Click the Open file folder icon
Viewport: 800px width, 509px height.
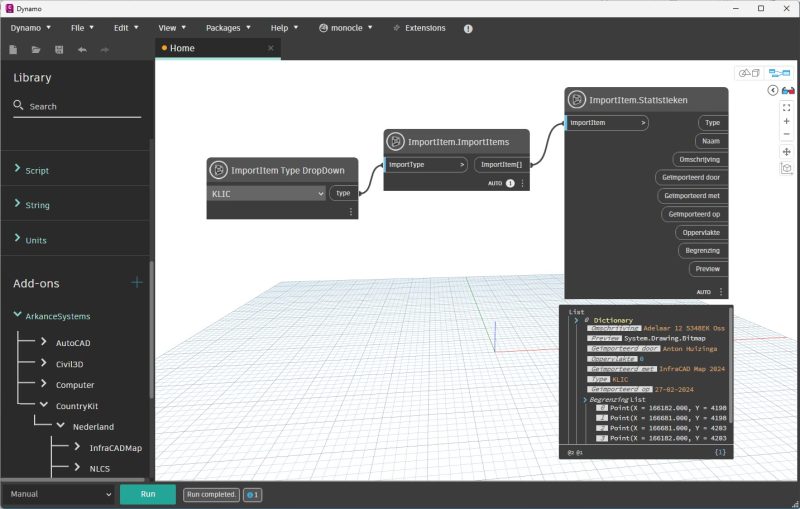point(36,49)
